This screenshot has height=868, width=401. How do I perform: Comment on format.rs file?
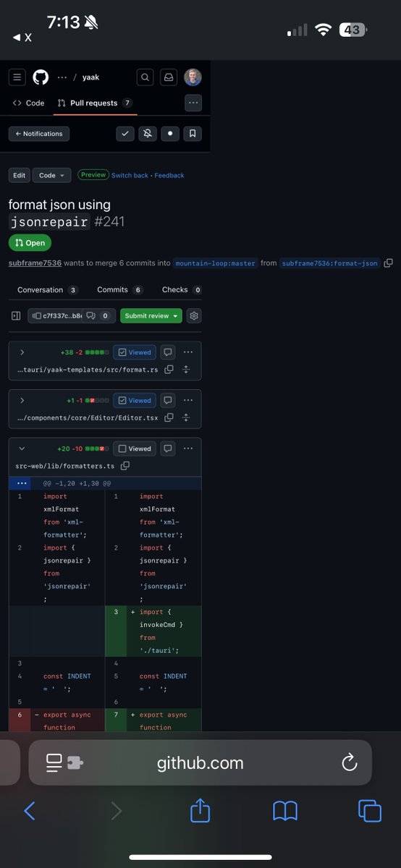tap(167, 352)
